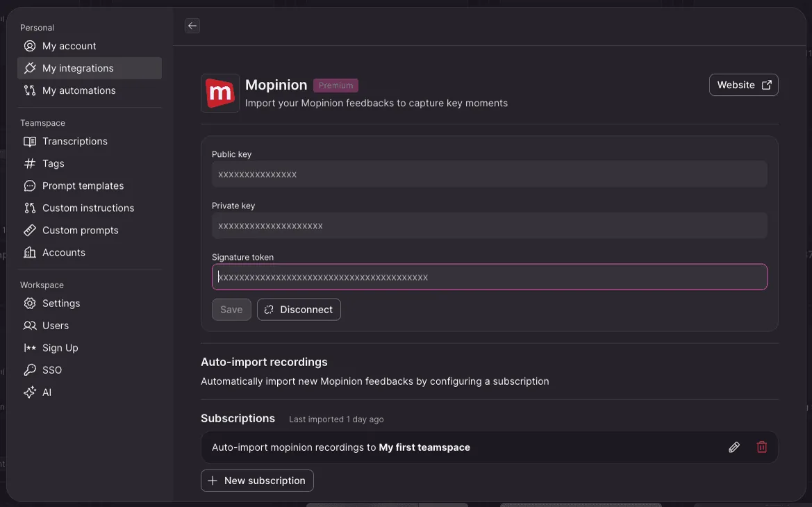Open My account settings
This screenshot has width=812, height=507.
click(89, 46)
